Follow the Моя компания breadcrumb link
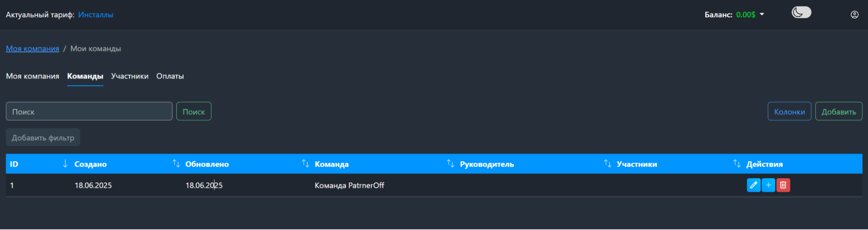Screen dimensions: 868x230 33,49
